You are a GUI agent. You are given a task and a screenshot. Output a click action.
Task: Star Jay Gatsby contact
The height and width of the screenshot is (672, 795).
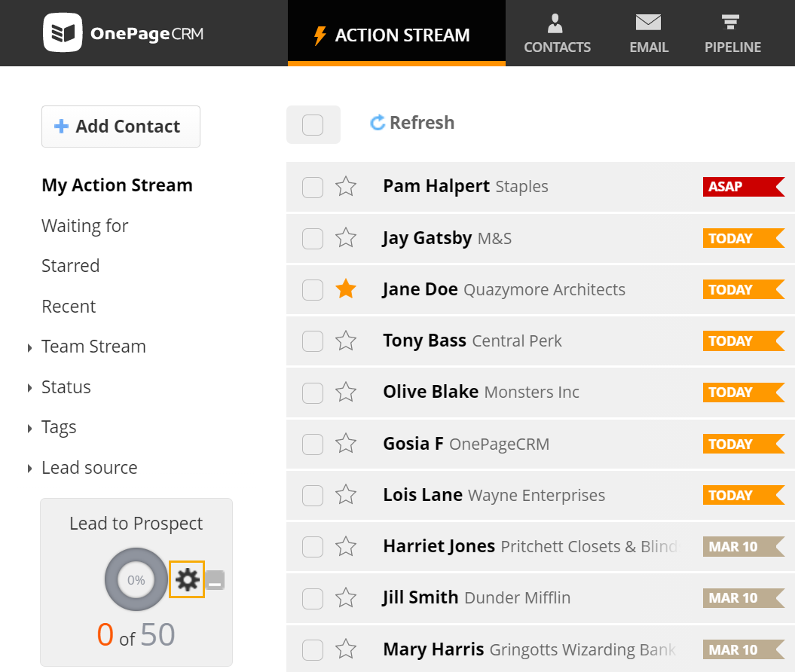pyautogui.click(x=346, y=237)
